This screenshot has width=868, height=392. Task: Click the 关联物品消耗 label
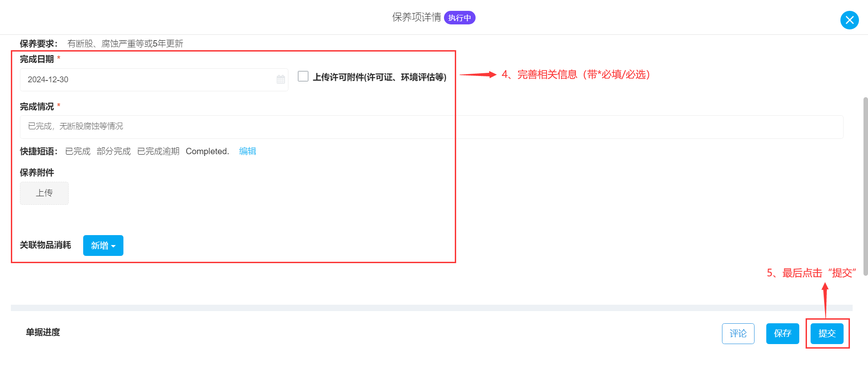(x=45, y=245)
